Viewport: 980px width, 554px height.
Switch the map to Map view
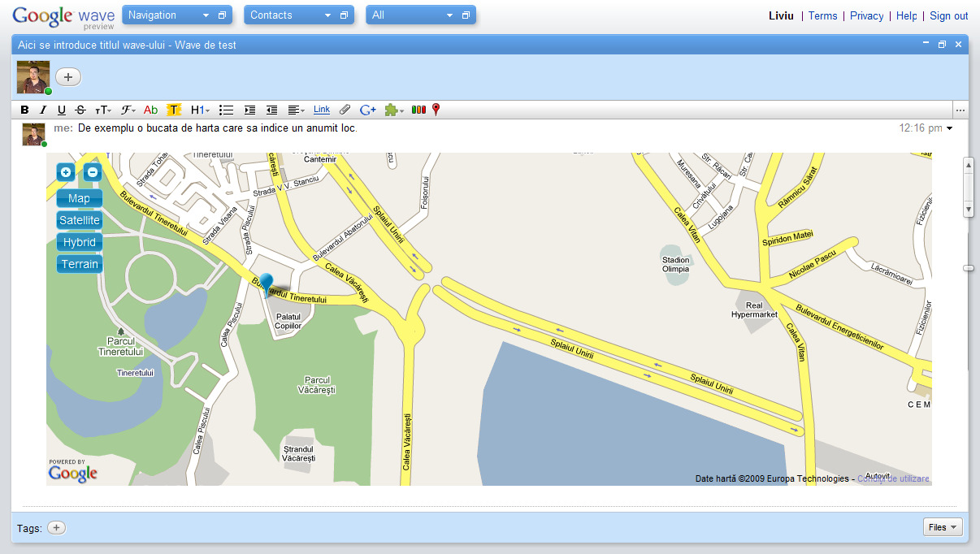point(80,198)
